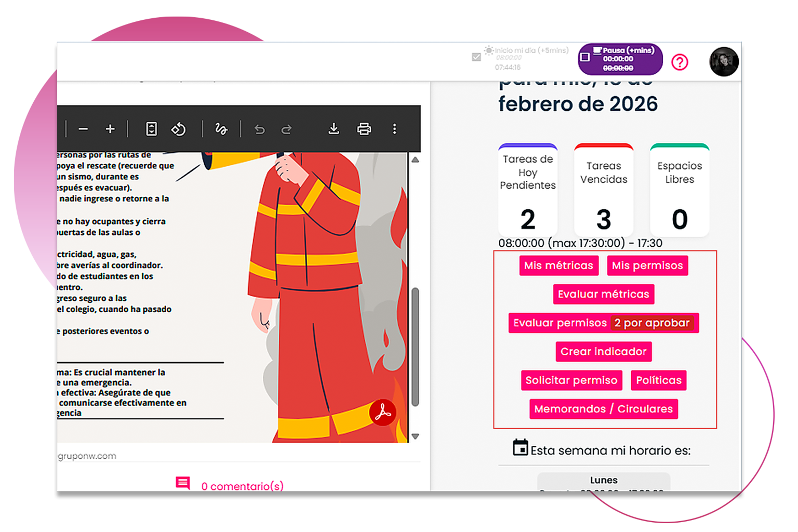Zoom in on the PDF document
The width and height of the screenshot is (798, 532).
coord(110,129)
